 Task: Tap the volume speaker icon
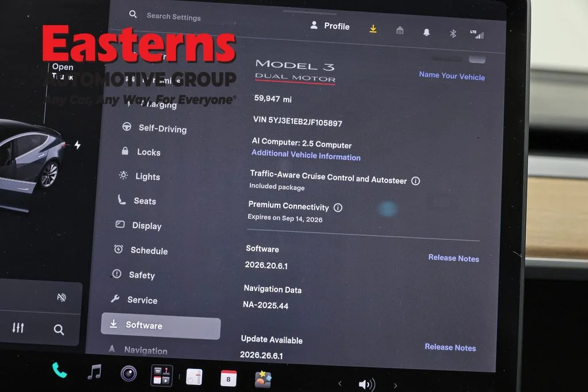click(367, 384)
